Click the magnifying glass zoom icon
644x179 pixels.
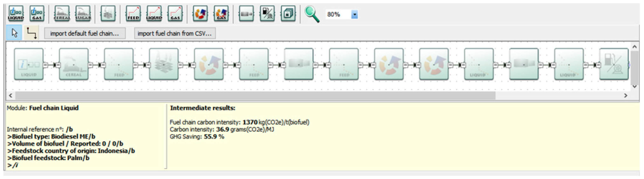pyautogui.click(x=312, y=14)
